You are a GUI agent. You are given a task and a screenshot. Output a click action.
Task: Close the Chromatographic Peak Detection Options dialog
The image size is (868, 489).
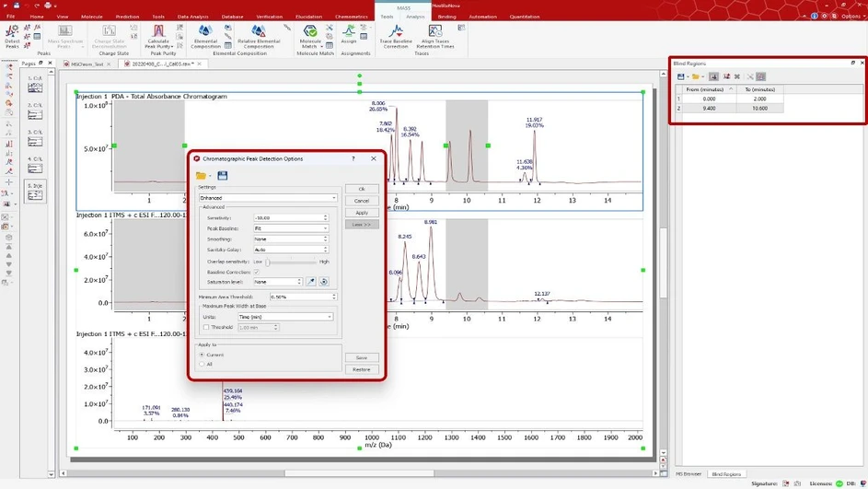coord(374,158)
